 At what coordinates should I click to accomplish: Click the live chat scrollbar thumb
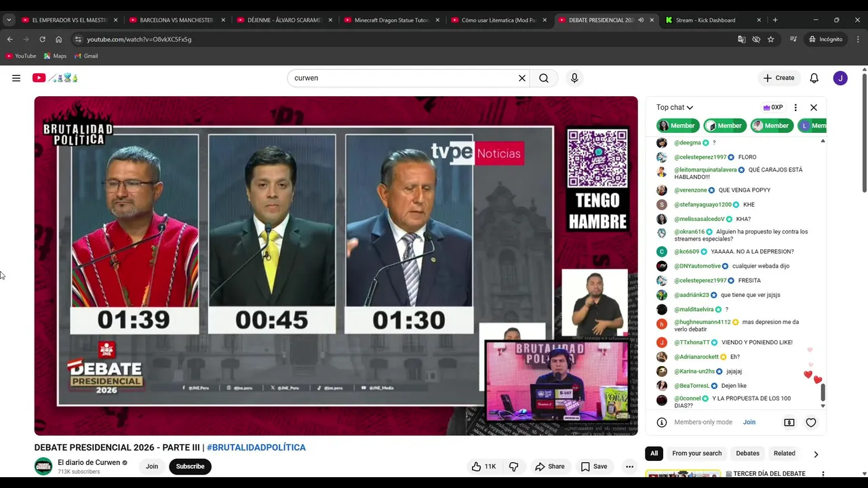(x=823, y=392)
